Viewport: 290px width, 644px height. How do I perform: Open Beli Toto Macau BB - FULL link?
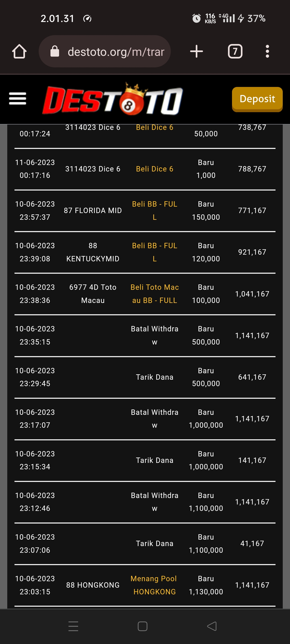154,294
